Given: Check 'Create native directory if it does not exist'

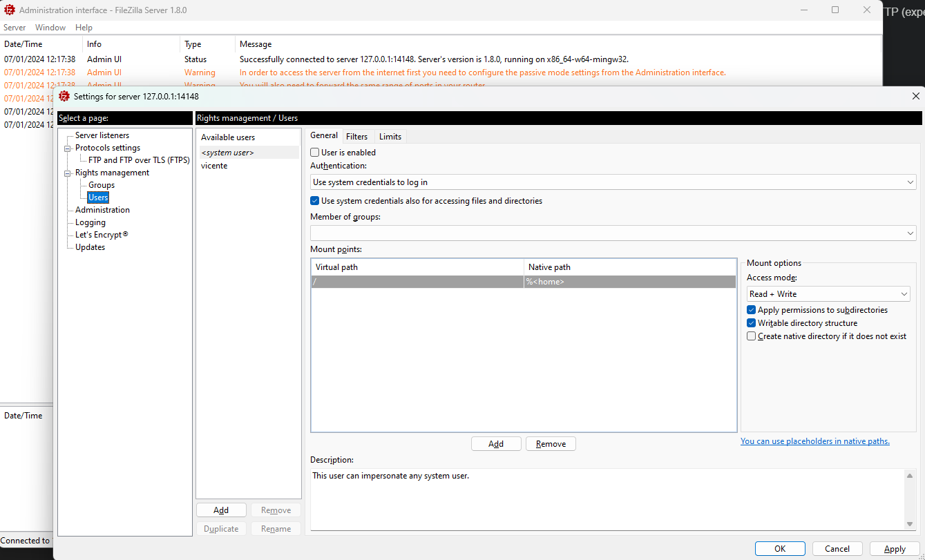Looking at the screenshot, I should click(752, 336).
